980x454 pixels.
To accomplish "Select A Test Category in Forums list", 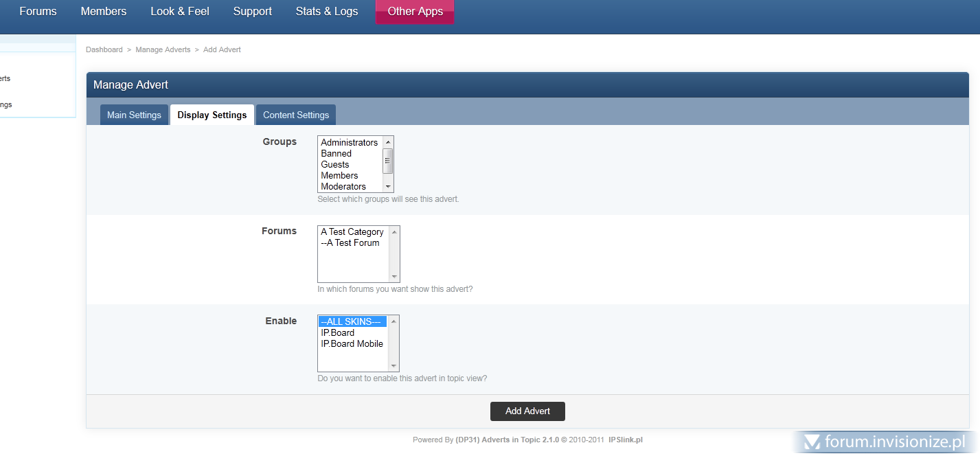I will pos(352,231).
